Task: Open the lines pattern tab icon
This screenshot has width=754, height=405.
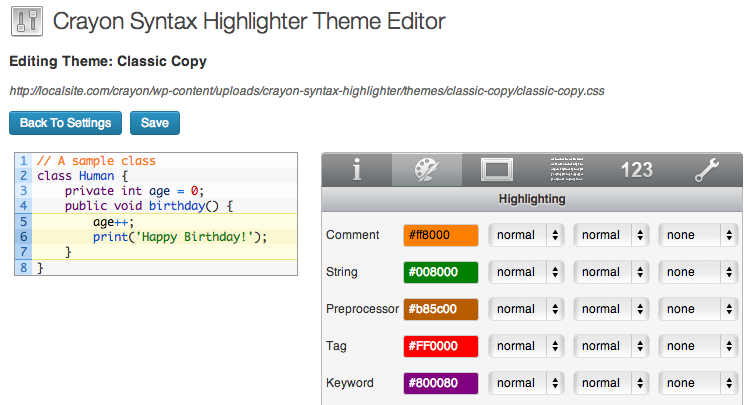Action: (566, 170)
